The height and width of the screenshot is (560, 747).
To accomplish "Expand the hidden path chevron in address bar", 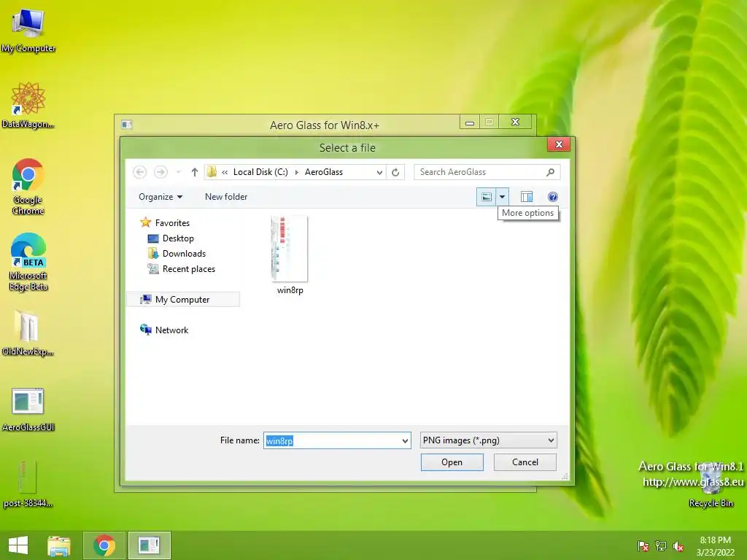I will pos(225,172).
